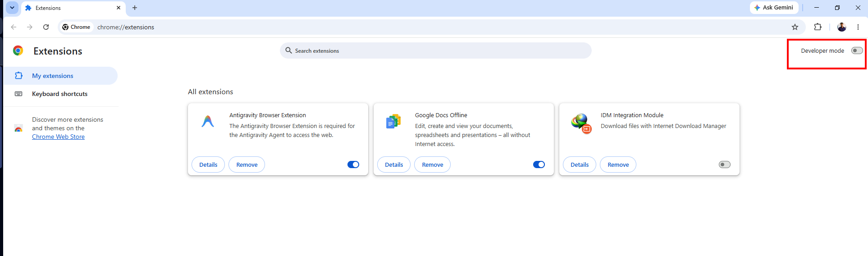Click the search magnifier icon
This screenshot has width=868, height=256.
coord(288,50)
